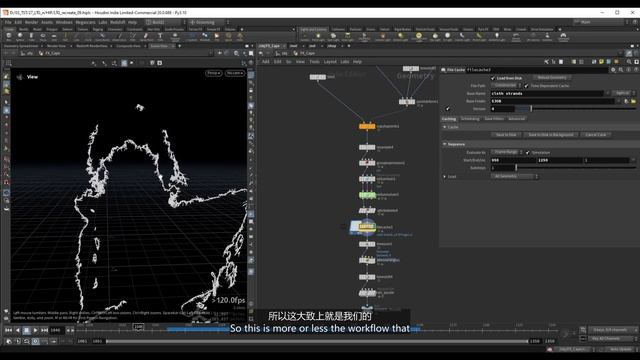
Task: Toggle the Simulation checkbox
Action: 528,152
